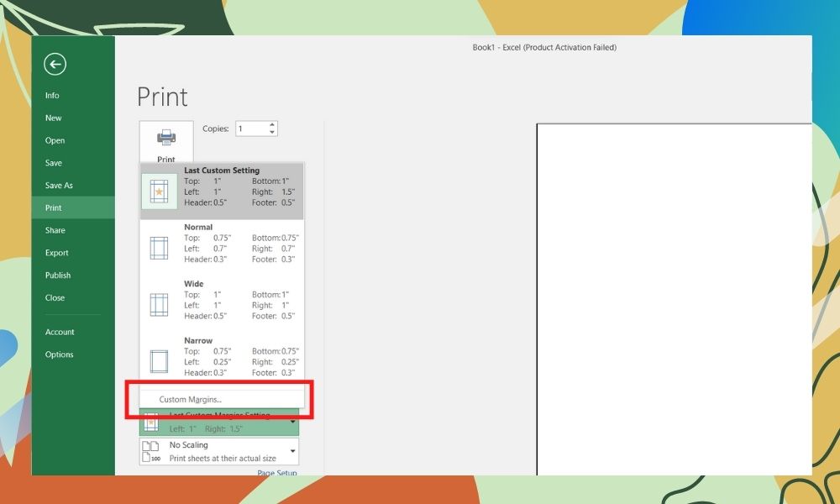Click the Last Custom Setting star page icon
The height and width of the screenshot is (504, 840).
(159, 192)
